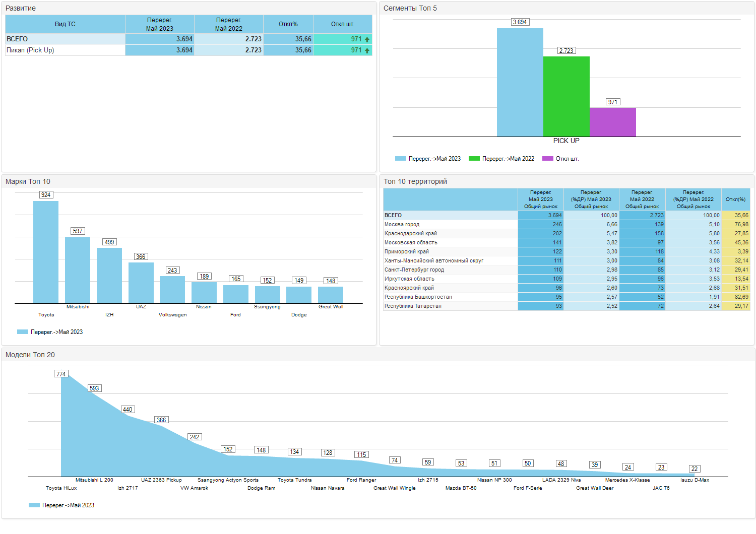Select the Москва город row
Viewport: 756px width, 534px height.
(566, 225)
